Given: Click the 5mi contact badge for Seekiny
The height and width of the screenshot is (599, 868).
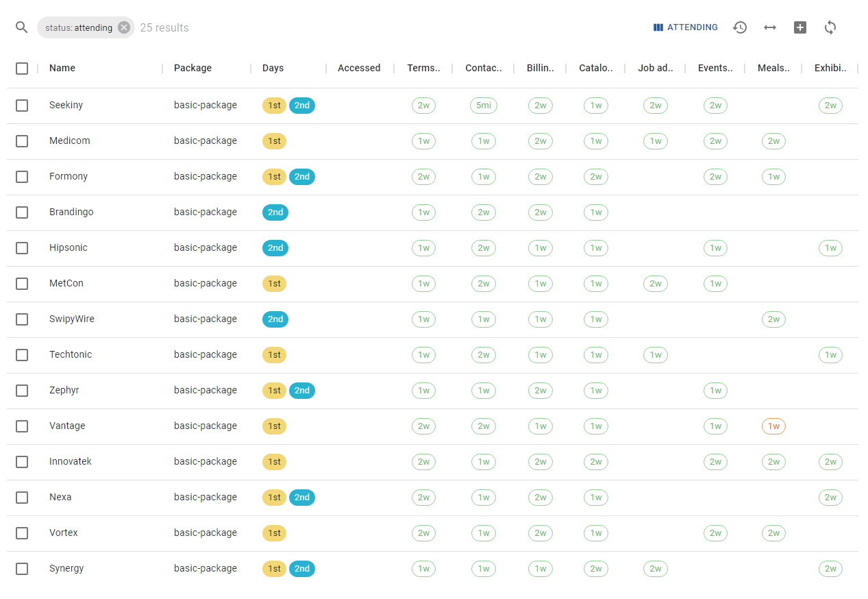Looking at the screenshot, I should tap(484, 106).
